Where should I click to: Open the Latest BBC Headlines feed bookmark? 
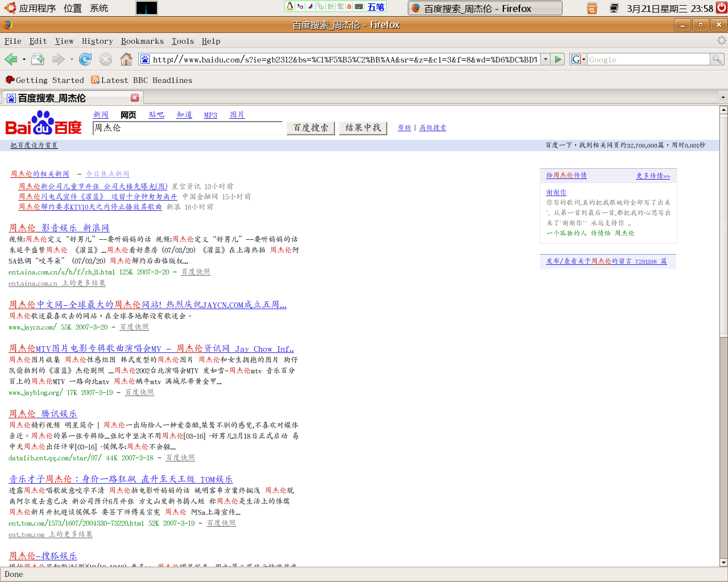tap(142, 80)
